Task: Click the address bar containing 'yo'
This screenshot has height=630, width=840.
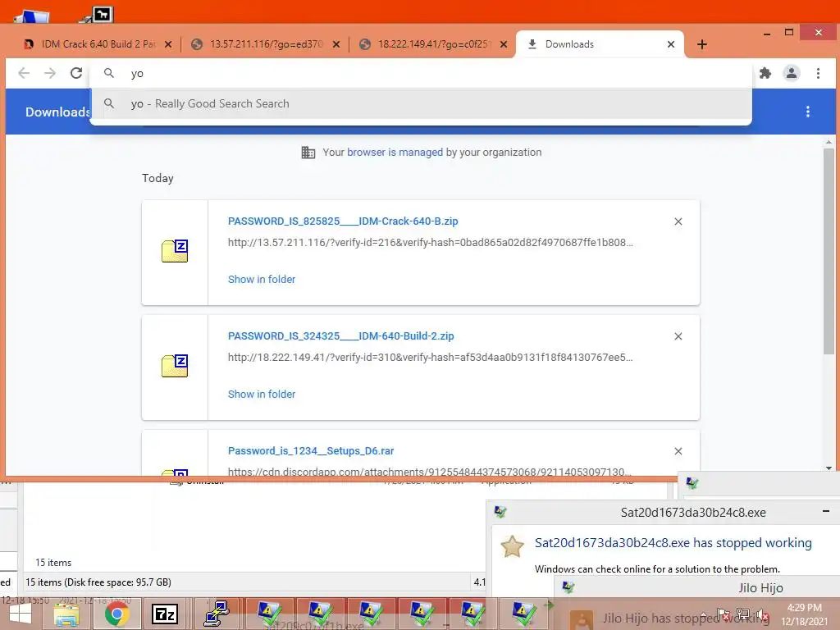Action: click(x=421, y=73)
